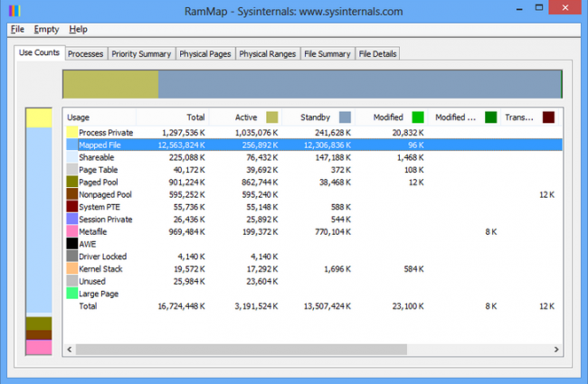The height and width of the screenshot is (384, 588).
Task: Switch to the Physical Ranges tab
Action: (268, 54)
